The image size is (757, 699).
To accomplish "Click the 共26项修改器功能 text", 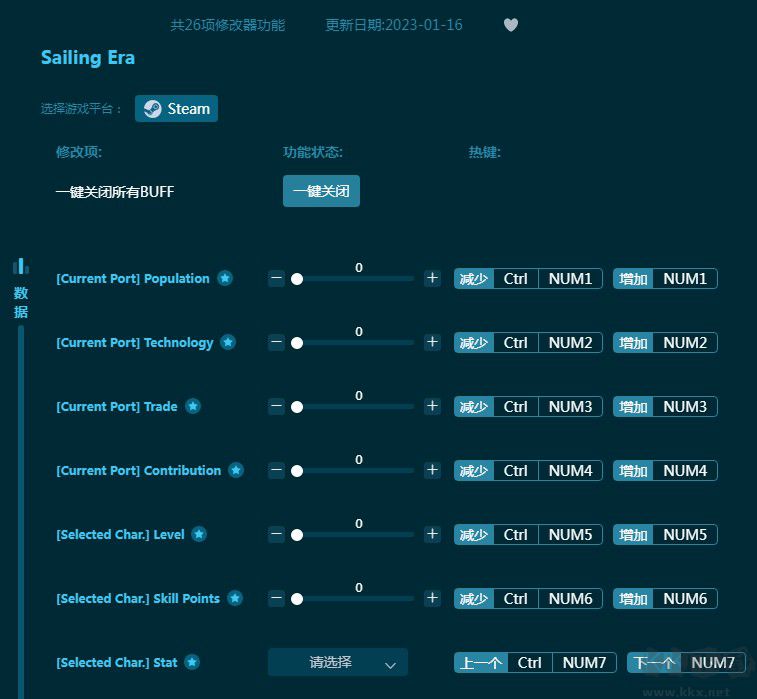I will (x=228, y=25).
